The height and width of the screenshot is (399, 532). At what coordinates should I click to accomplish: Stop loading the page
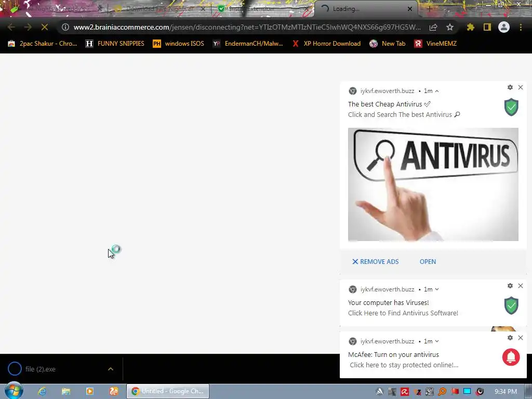tap(45, 27)
